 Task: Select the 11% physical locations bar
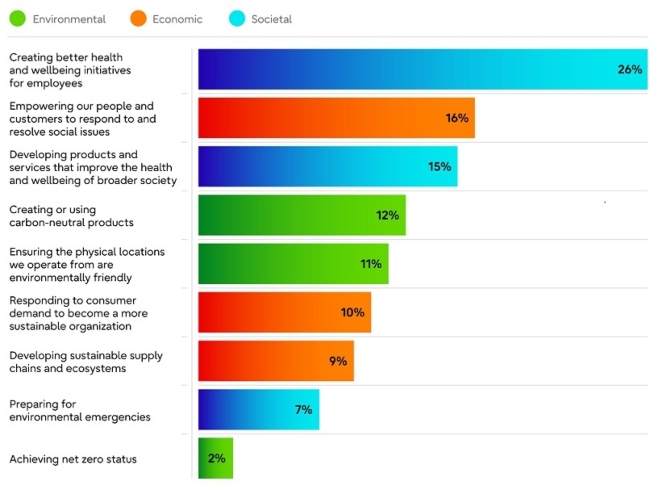pyautogui.click(x=293, y=264)
